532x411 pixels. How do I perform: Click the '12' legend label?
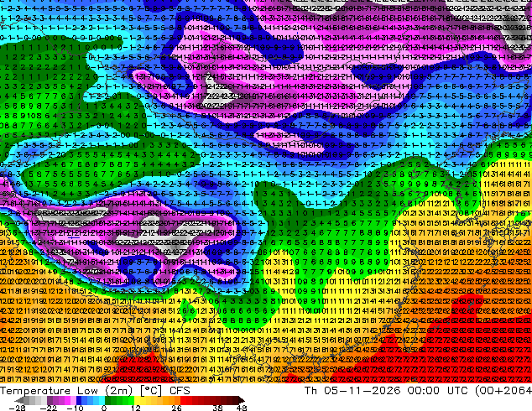click(x=136, y=408)
